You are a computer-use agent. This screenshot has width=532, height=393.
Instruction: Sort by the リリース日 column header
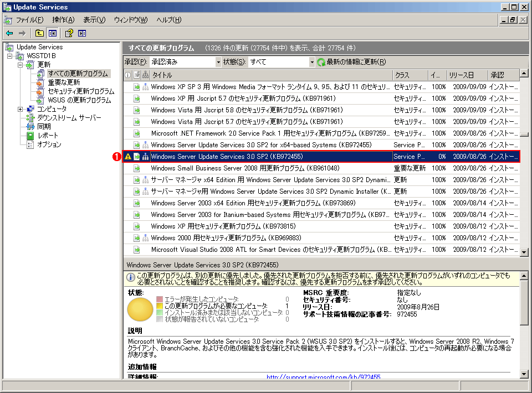pyautogui.click(x=467, y=75)
